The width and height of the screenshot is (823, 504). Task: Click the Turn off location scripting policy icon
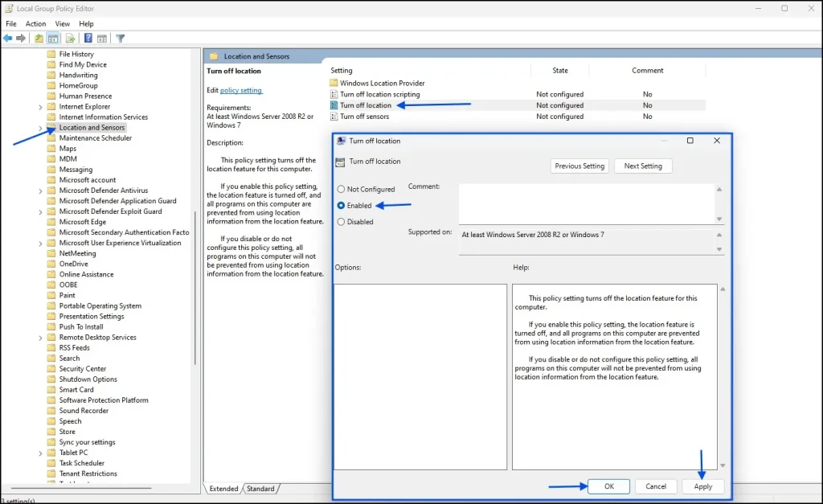334,95
